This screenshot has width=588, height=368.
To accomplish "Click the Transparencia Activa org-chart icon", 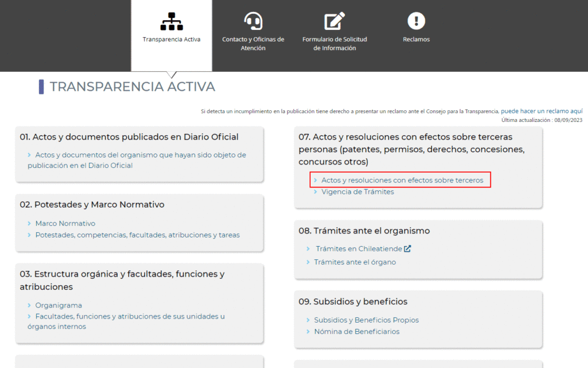I will click(x=171, y=21).
